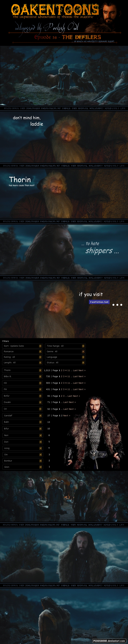Screen dimensions: 128x644
Task: Click the '735' story count
Action: (x=48, y=376)
